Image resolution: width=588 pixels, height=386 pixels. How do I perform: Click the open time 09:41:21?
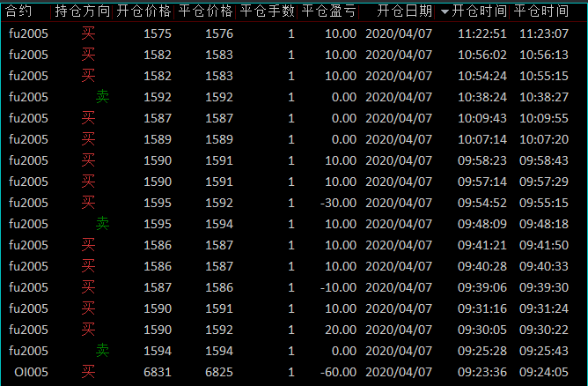481,245
